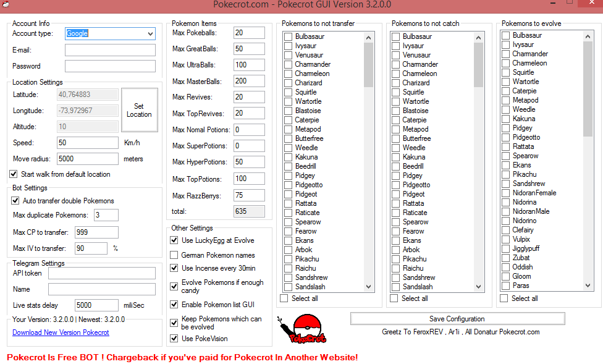Click the Set Location button
This screenshot has height=364, width=603.
[139, 110]
